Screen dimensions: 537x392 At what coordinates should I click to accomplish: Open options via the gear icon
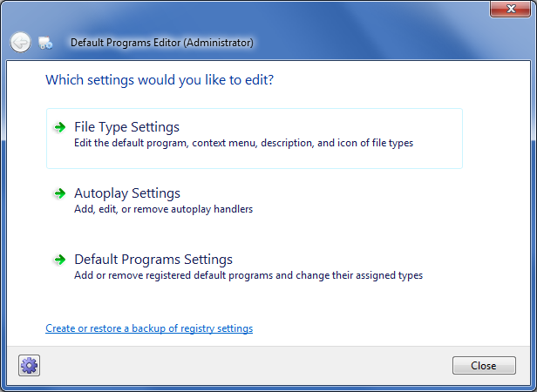pos(30,365)
